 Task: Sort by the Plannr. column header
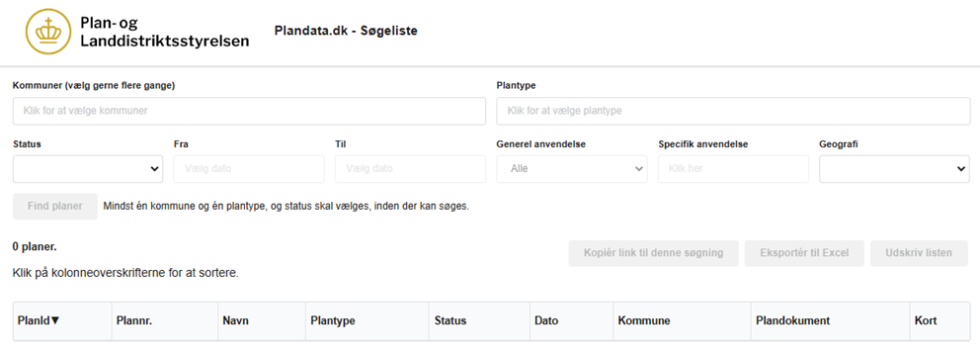[134, 321]
